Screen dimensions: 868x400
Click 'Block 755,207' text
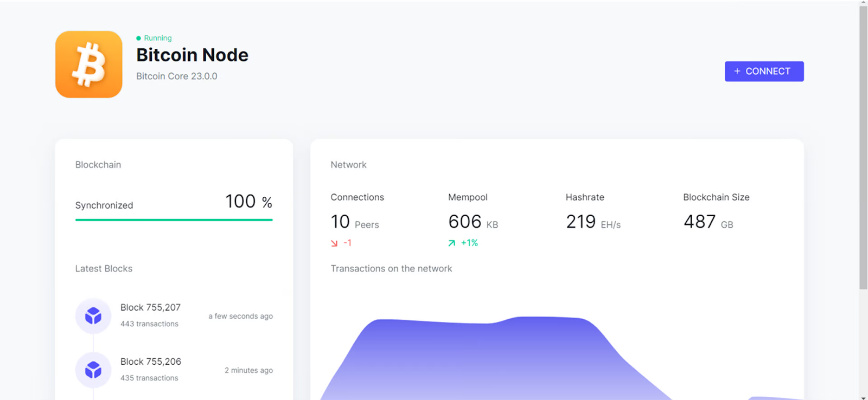pos(150,307)
